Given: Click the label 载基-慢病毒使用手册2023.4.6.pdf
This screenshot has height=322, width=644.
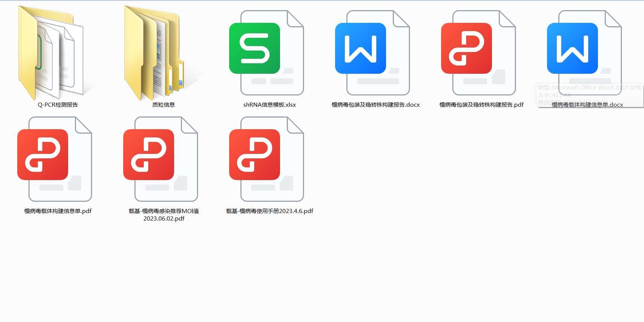Looking at the screenshot, I should coord(270,211).
